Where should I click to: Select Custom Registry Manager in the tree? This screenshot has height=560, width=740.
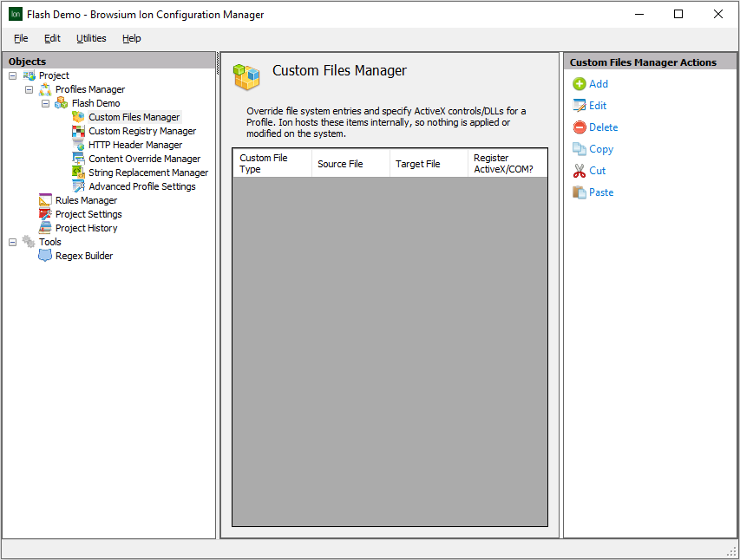coord(142,131)
